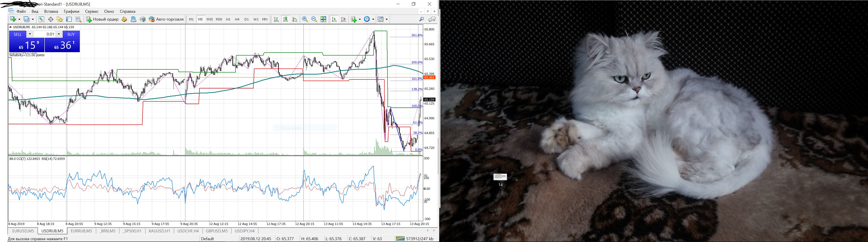Click zoom out magnifier icon

314,19
